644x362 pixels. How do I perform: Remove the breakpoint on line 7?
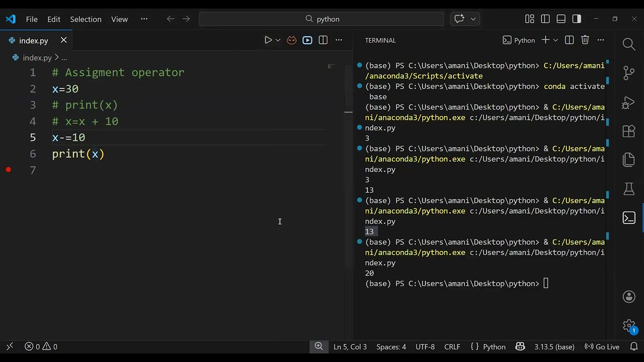coord(8,170)
